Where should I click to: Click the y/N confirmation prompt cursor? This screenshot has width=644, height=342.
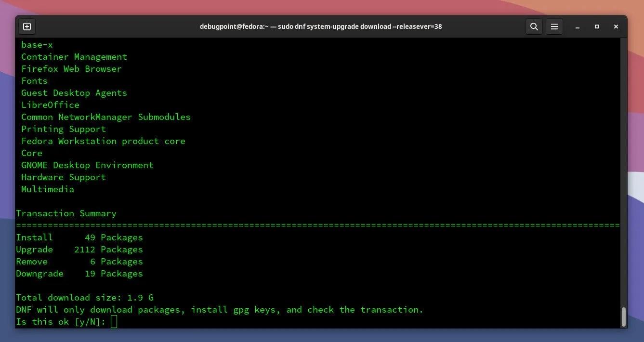pos(114,321)
